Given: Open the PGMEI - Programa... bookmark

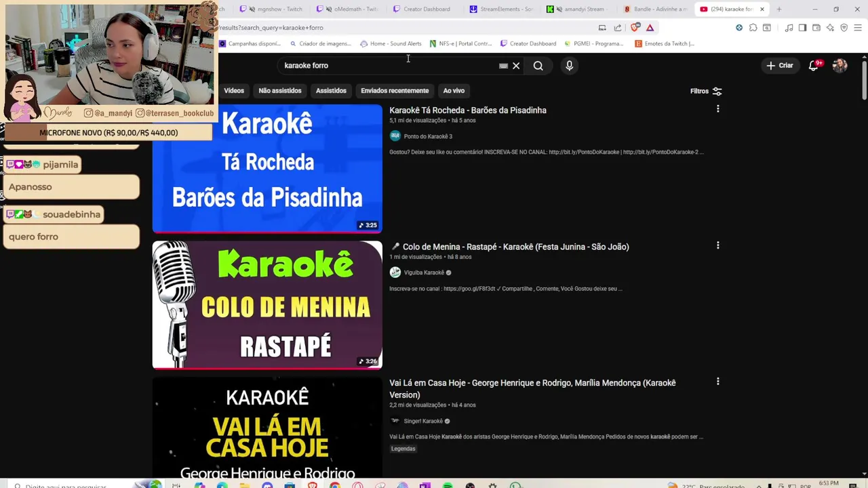Looking at the screenshot, I should click(x=594, y=43).
